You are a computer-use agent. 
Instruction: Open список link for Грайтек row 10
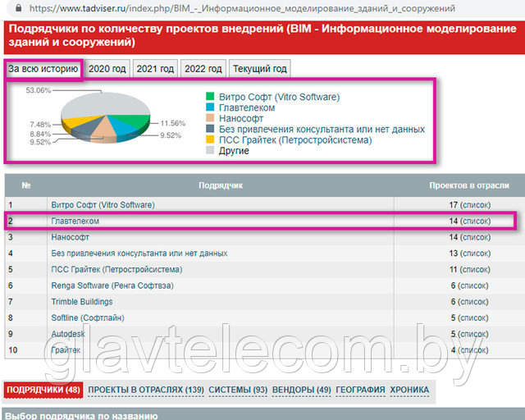472,350
